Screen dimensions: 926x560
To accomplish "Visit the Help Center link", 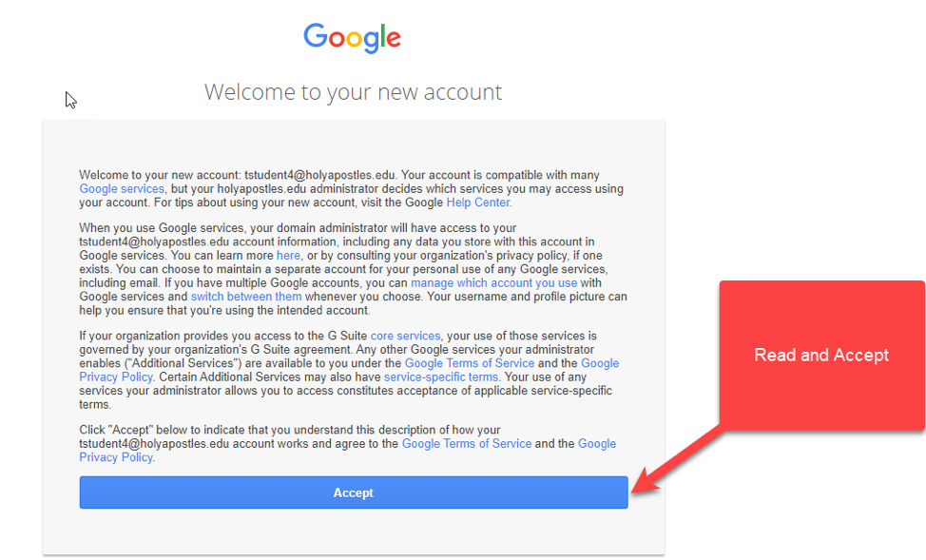I will point(478,203).
